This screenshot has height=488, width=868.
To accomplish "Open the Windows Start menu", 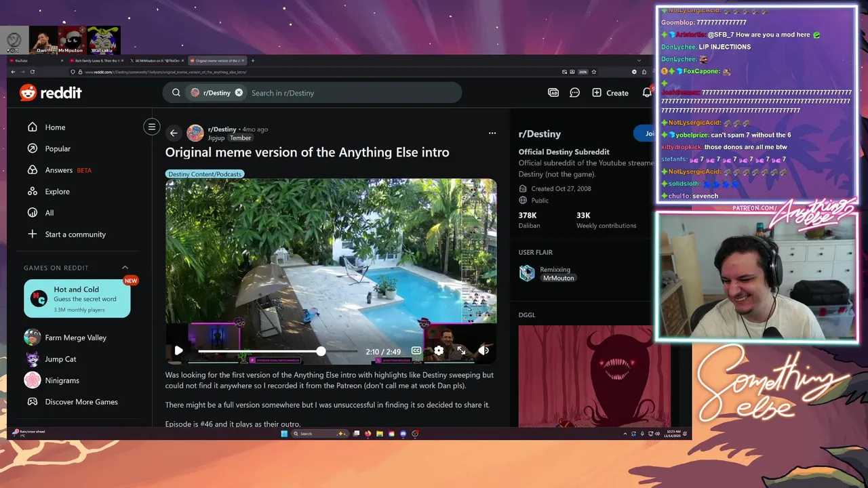I will [284, 434].
